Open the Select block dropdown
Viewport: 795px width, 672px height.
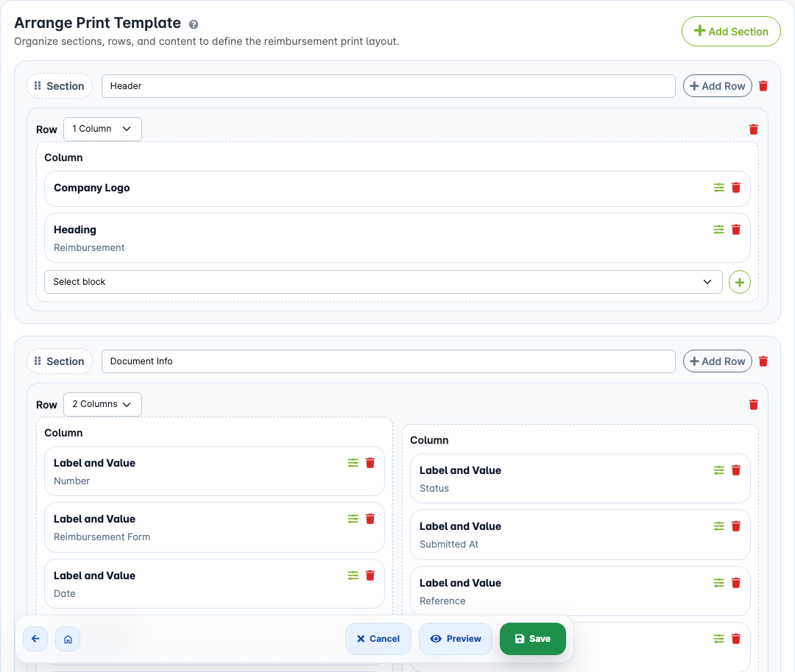(384, 282)
